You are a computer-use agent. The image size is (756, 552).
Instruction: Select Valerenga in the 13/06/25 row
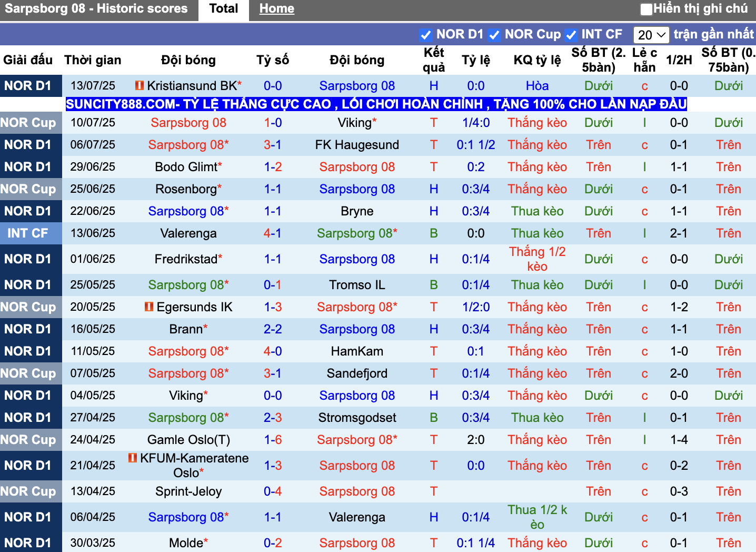pyautogui.click(x=188, y=233)
